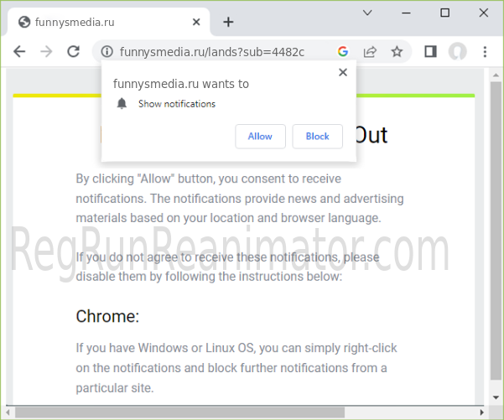The width and height of the screenshot is (504, 420).
Task: Expand the tab search chevron
Action: click(x=367, y=13)
